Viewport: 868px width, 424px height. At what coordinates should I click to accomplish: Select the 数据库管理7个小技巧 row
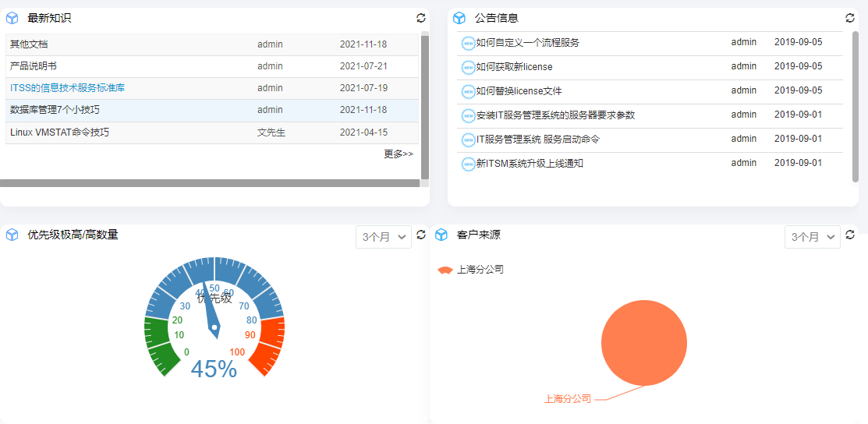(55, 110)
